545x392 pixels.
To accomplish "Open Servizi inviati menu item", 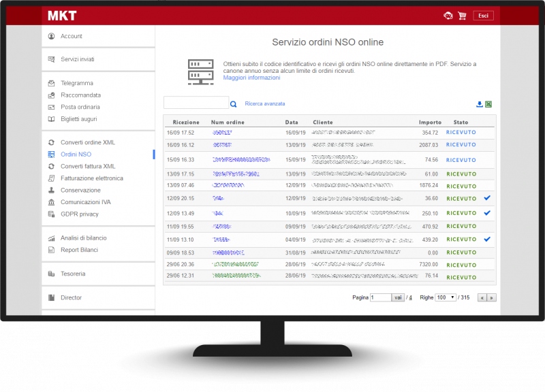I will click(x=78, y=59).
